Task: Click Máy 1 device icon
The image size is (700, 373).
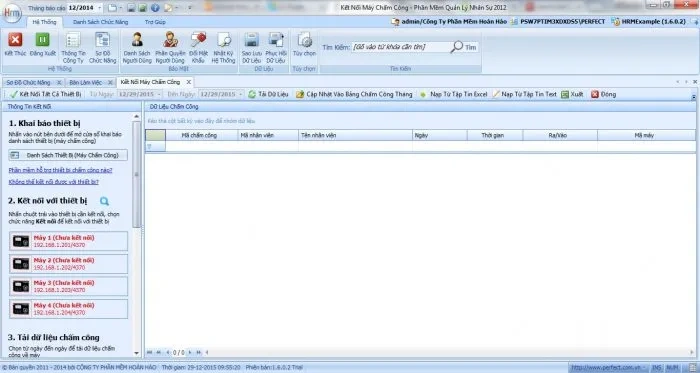Action: [x=21, y=241]
